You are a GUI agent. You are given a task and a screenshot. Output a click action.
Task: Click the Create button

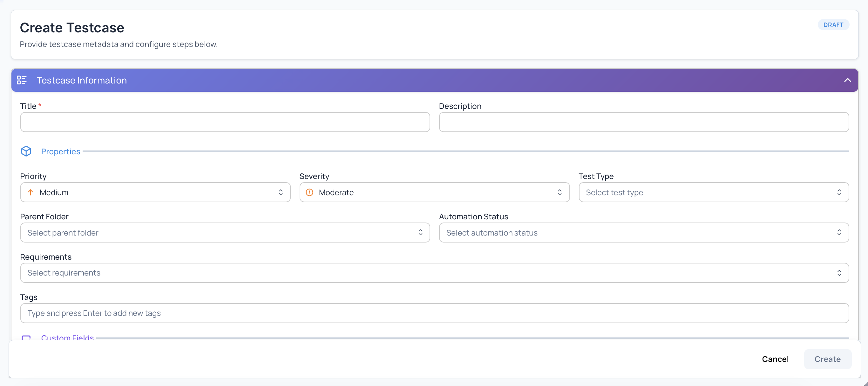click(828, 359)
